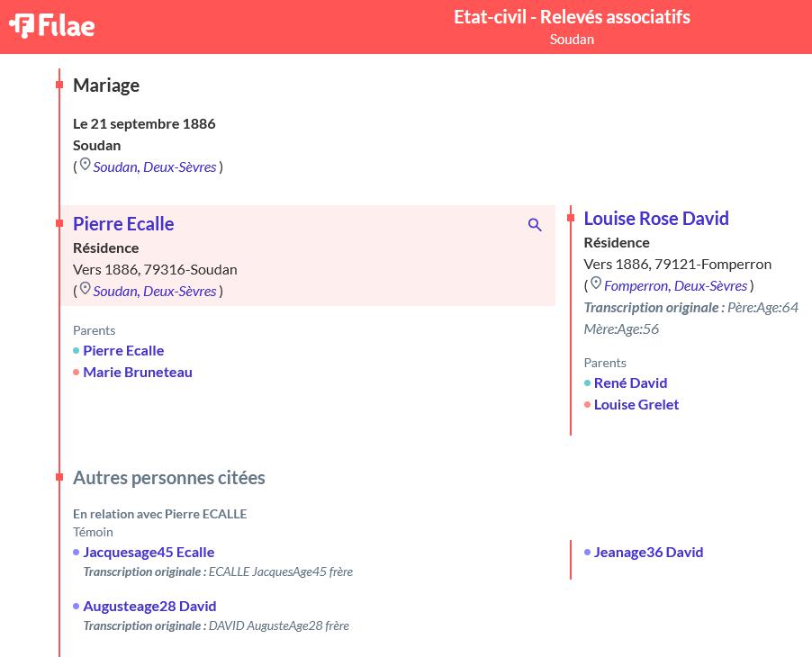
Task: Open witness Jeanage36 David
Action: pos(648,553)
